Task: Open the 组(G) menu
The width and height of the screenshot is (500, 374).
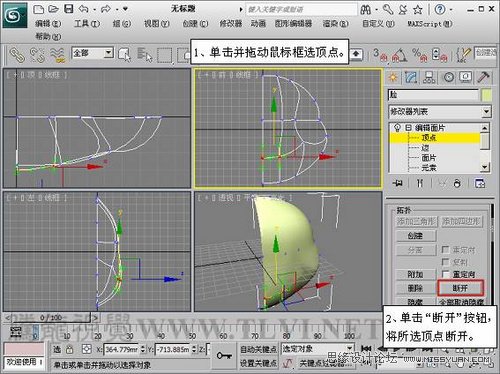Action: pyautogui.click(x=122, y=24)
